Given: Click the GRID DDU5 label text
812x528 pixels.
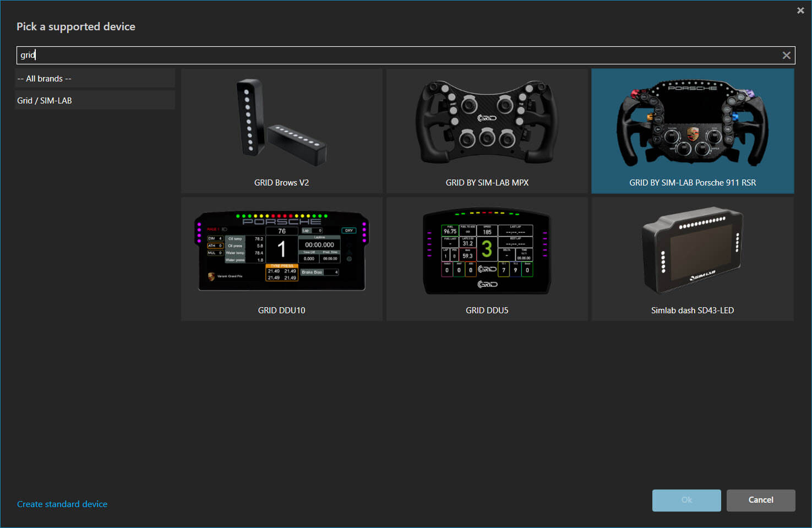Looking at the screenshot, I should point(487,310).
